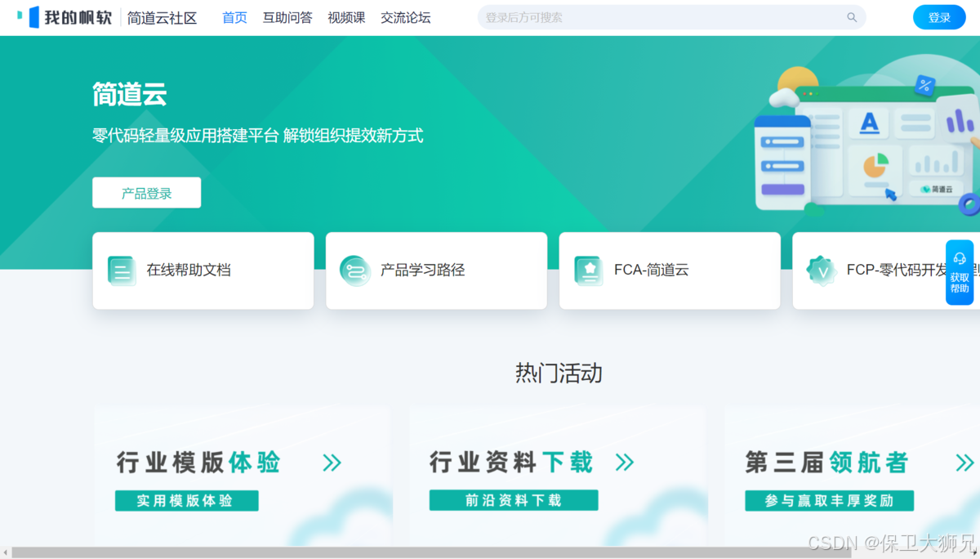Open the 在线帮助文档 card
980x559 pixels.
(203, 271)
